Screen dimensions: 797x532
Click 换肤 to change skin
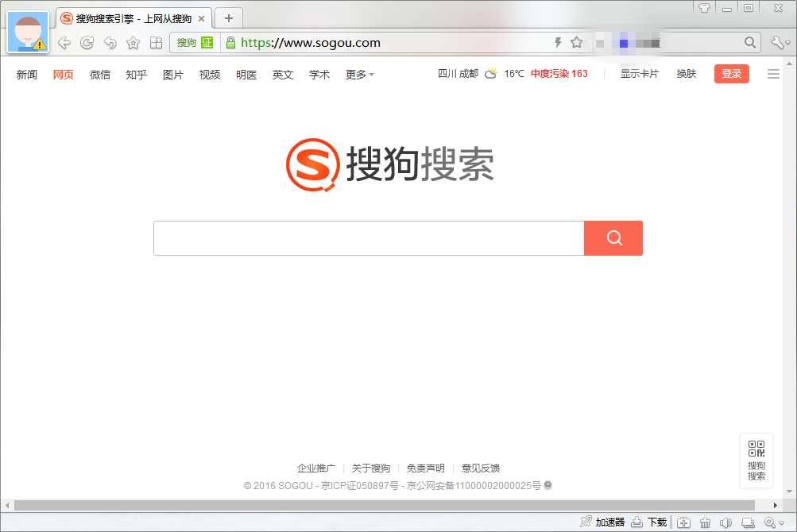[687, 74]
